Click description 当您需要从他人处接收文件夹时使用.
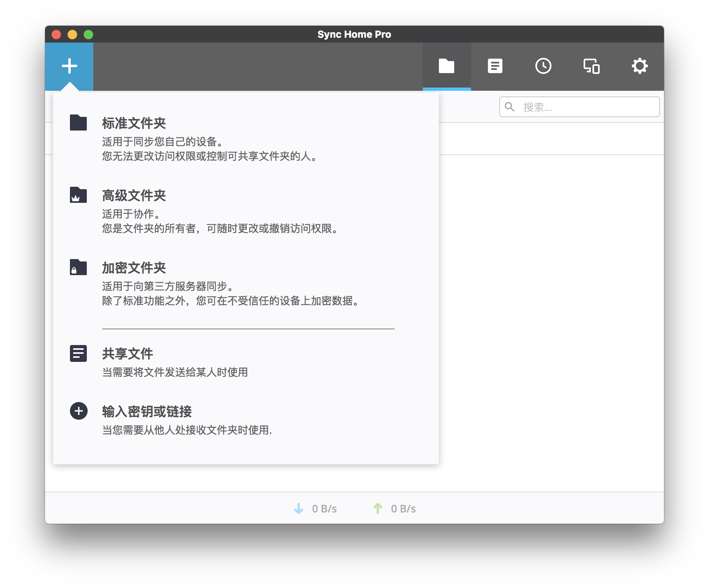The height and width of the screenshot is (588, 709). (x=187, y=430)
